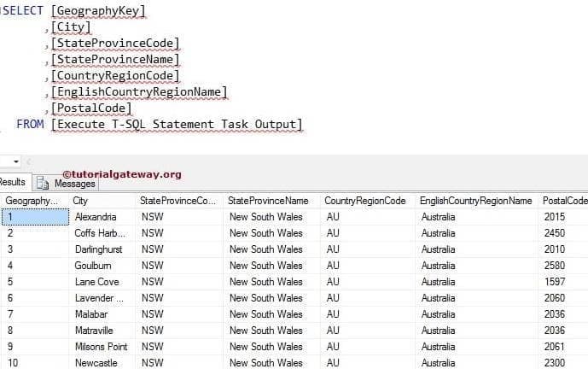Click the row 10 GeographyKey cell
Screen dimensions: 588x369
point(35,363)
